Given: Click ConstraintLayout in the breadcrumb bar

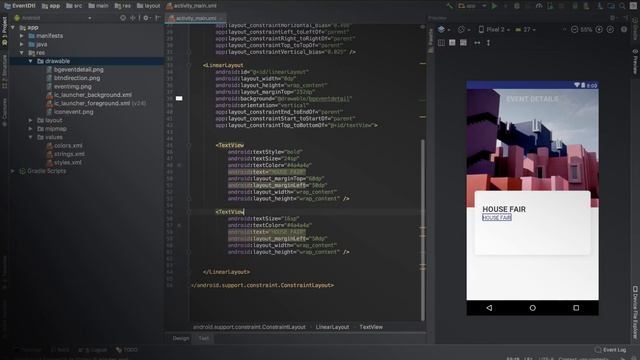Looking at the screenshot, I should click(x=249, y=327).
